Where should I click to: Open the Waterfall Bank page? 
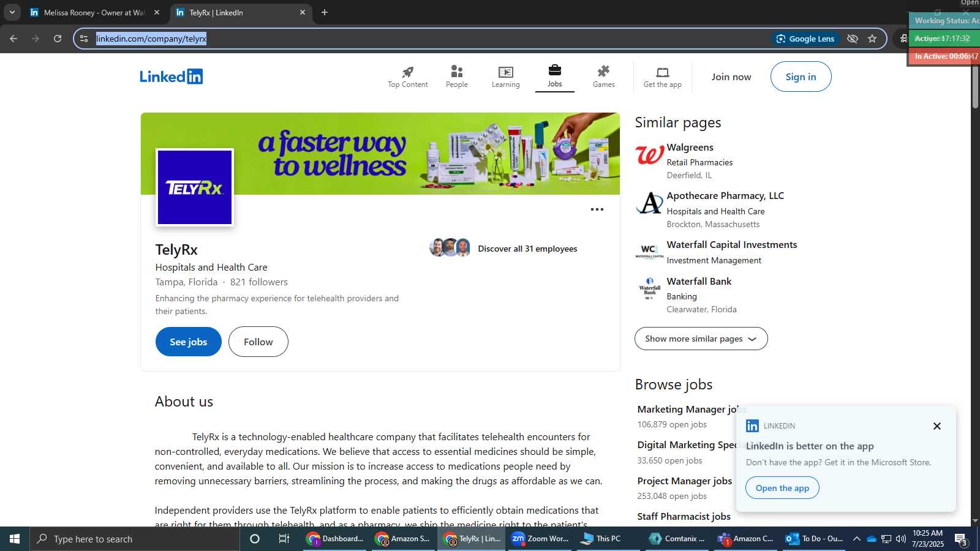tap(699, 282)
